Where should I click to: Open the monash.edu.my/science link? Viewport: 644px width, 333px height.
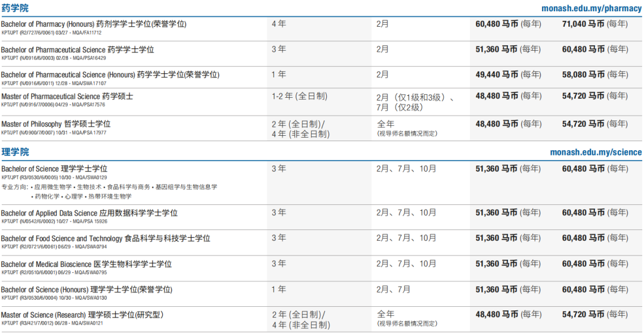[596, 153]
